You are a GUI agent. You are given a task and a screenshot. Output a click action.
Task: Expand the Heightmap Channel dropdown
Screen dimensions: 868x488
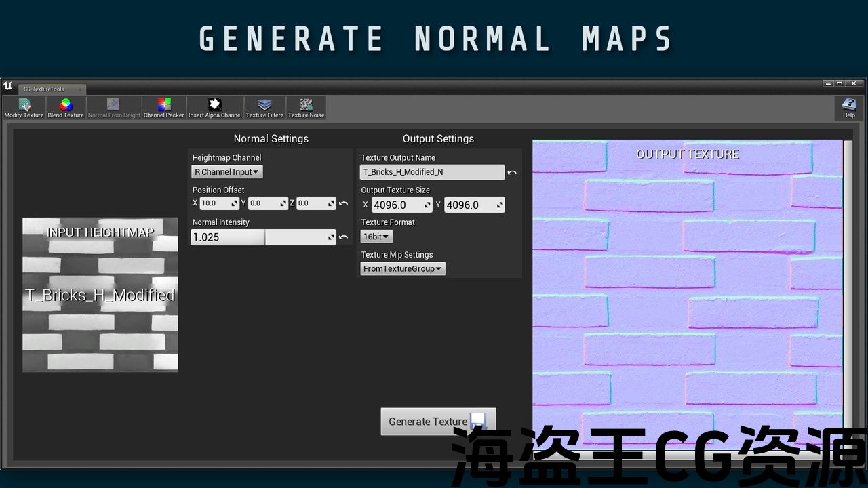pos(227,172)
